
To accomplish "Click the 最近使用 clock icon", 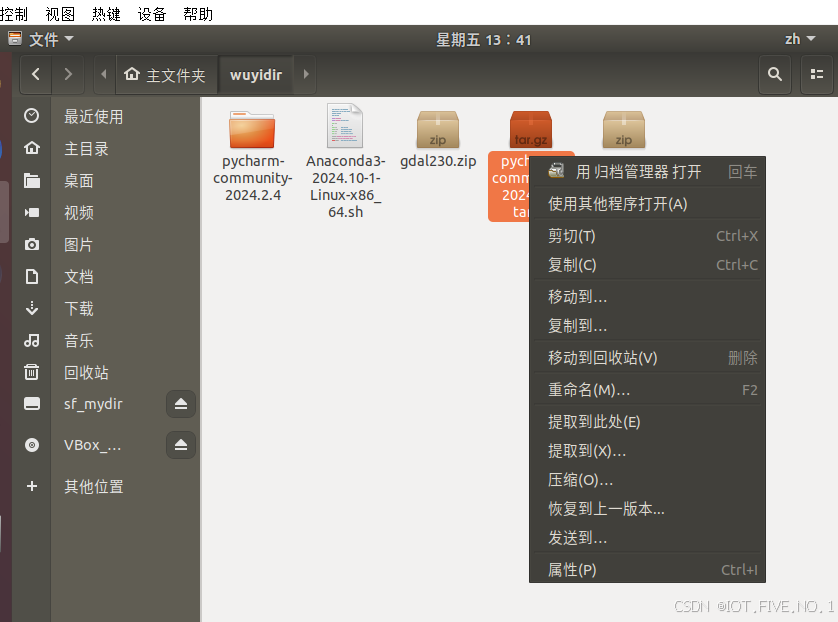I will coord(32,115).
